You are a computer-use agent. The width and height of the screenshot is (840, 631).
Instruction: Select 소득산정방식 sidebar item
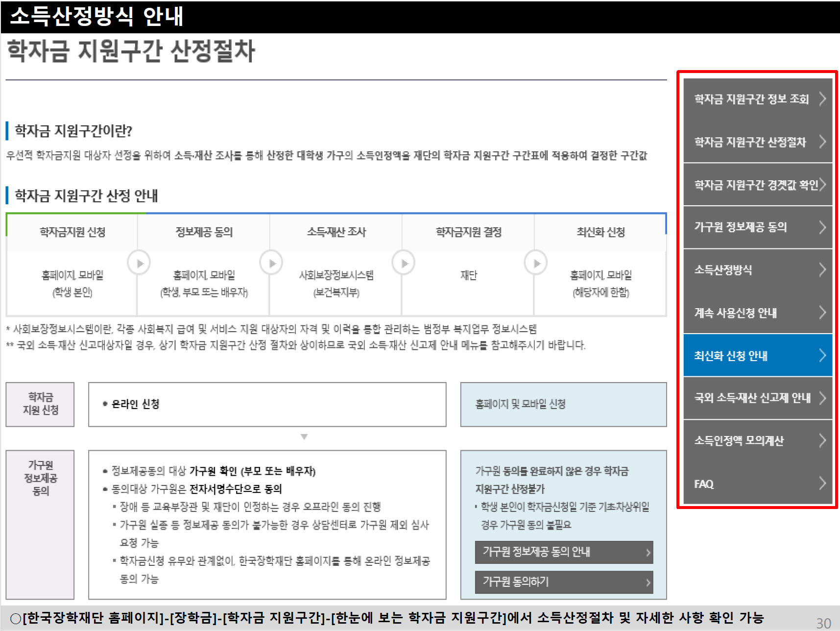[758, 270]
